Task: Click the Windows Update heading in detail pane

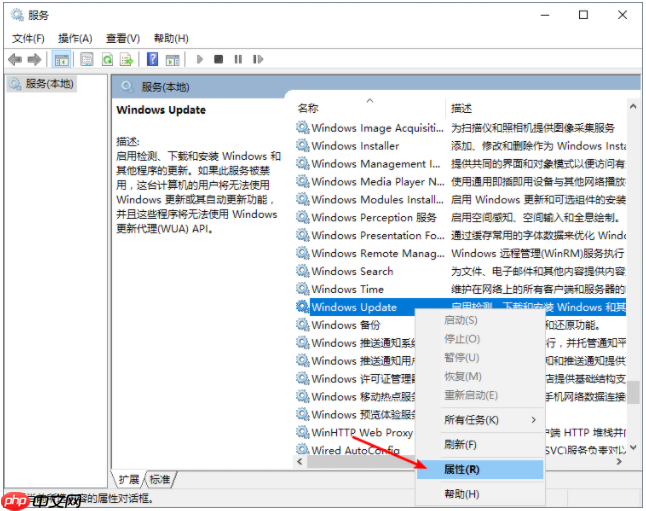Action: (x=161, y=110)
